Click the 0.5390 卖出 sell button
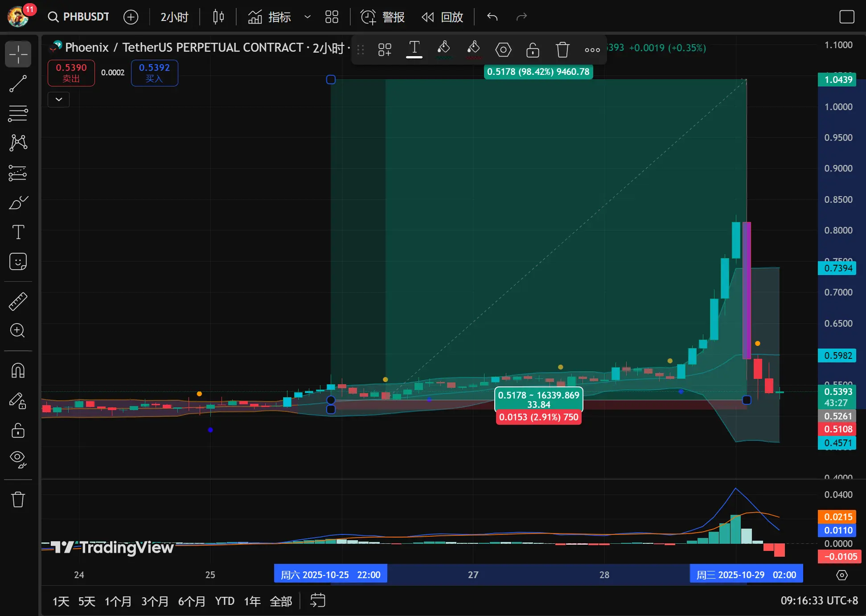The image size is (866, 616). pos(71,73)
